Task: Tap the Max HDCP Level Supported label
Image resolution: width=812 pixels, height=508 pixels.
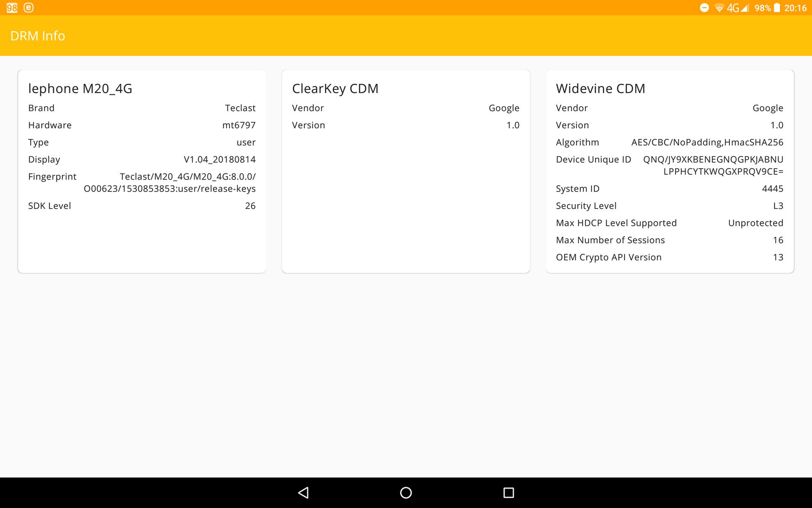Action: [x=616, y=223]
